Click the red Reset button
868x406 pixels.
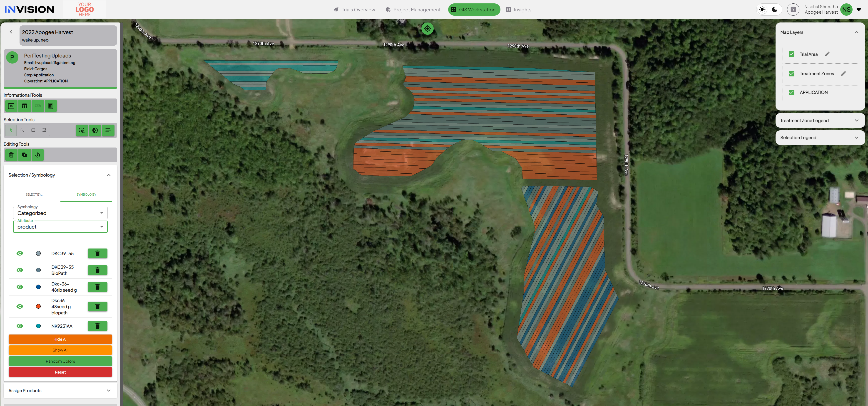click(60, 372)
